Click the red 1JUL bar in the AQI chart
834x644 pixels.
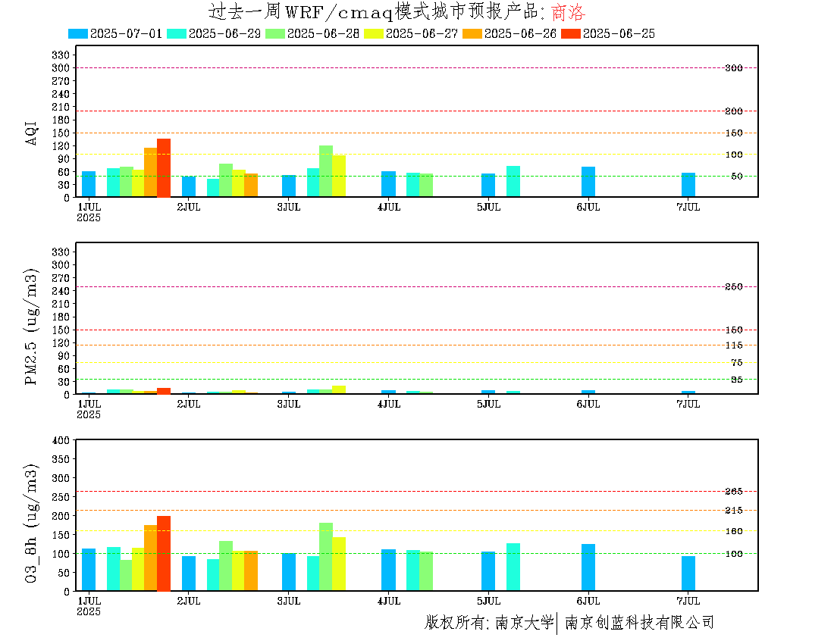click(x=164, y=168)
